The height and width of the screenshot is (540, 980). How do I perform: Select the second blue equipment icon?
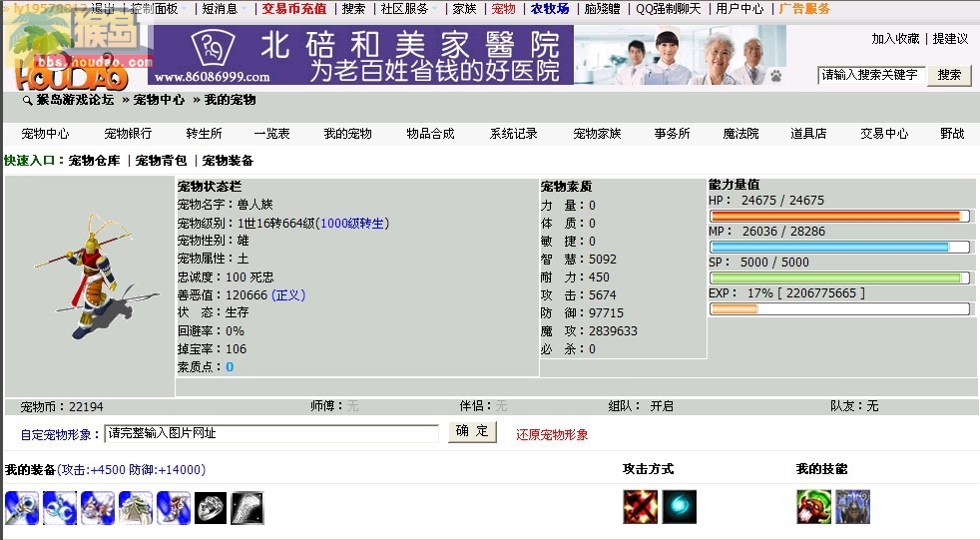point(59,507)
